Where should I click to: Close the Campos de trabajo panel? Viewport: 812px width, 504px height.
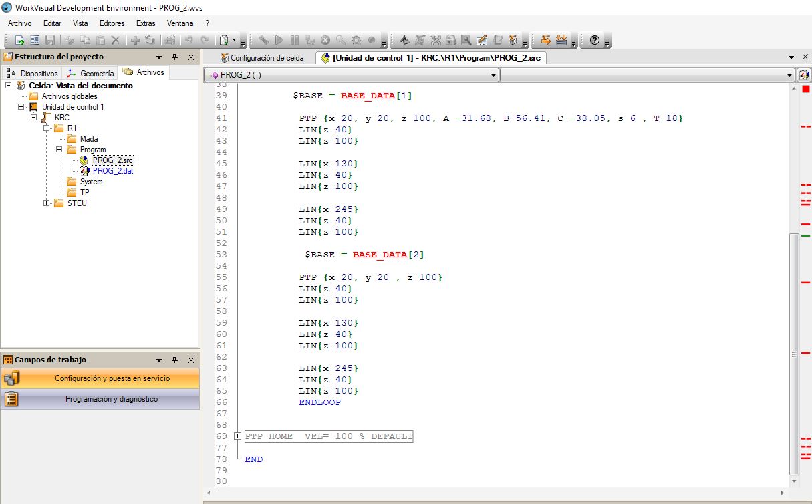click(191, 360)
